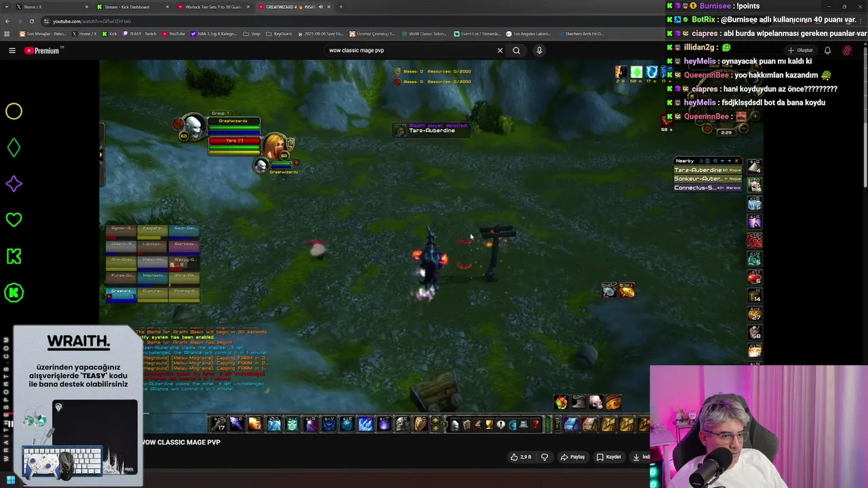The image size is (868, 488).
Task: Click the round Kick badge icon
Action: (x=14, y=293)
